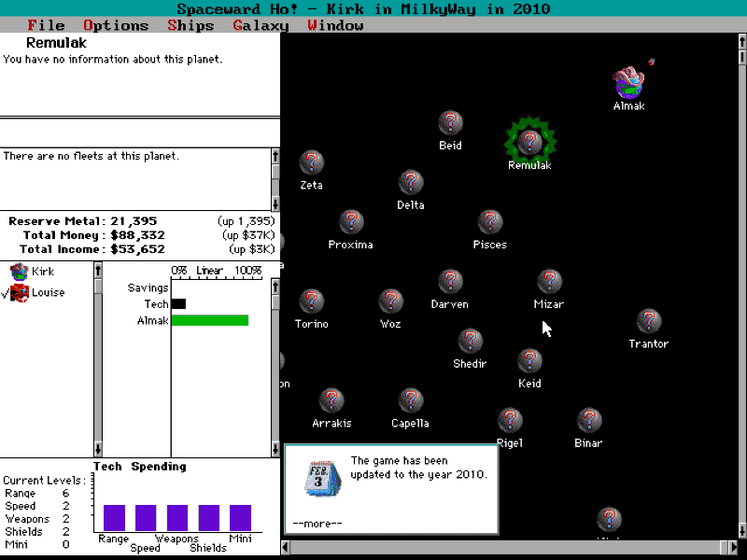Click galaxy map scroll right arrow
The image size is (747, 560).
(733, 547)
